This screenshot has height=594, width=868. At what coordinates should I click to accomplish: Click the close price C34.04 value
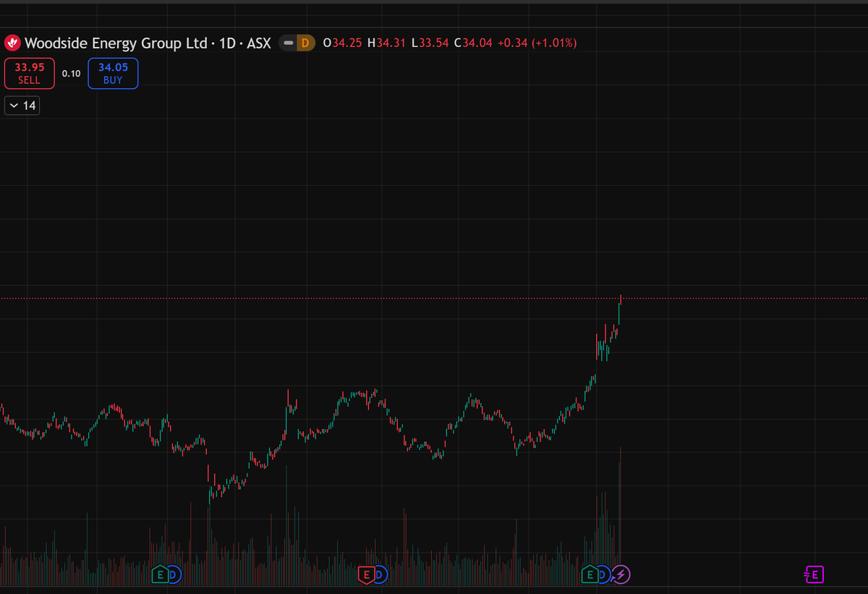(x=472, y=43)
